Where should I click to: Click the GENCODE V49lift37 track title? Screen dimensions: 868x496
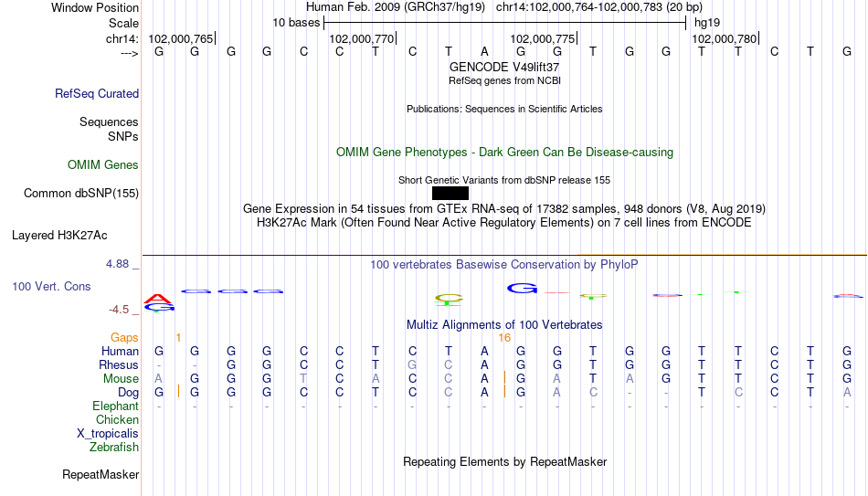(504, 67)
